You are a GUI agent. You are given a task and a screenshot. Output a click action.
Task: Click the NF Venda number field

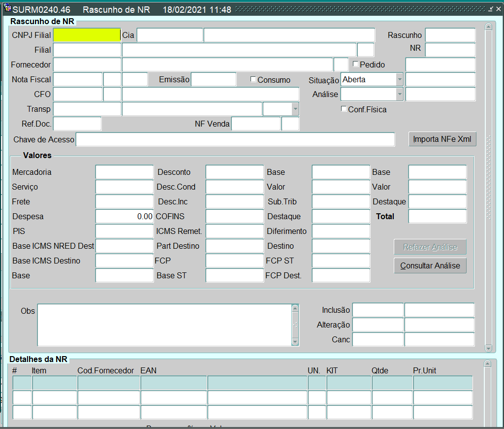[256, 124]
